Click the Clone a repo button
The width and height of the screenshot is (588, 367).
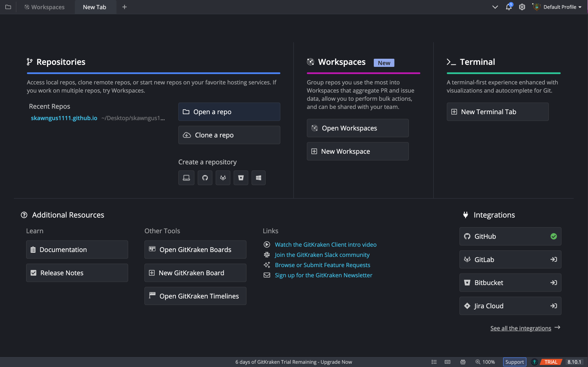(229, 135)
